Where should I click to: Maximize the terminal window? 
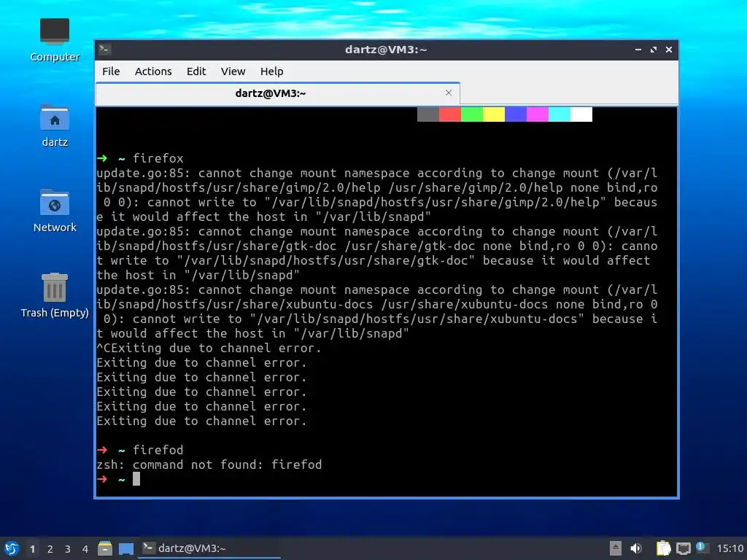coord(653,50)
